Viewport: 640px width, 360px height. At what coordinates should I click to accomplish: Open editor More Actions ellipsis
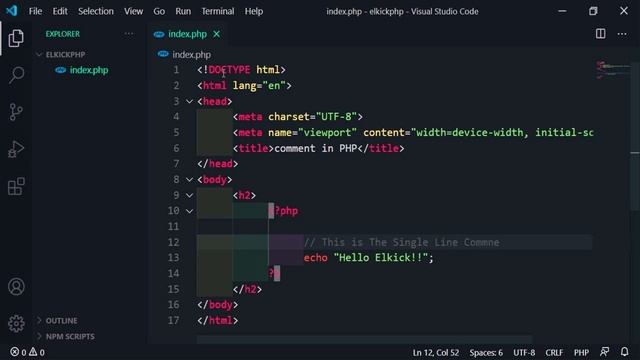click(622, 34)
